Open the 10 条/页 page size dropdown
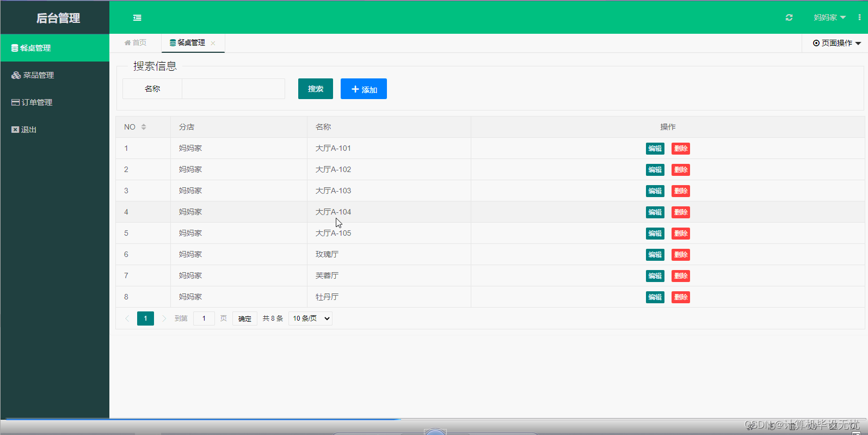This screenshot has height=435, width=868. (311, 318)
